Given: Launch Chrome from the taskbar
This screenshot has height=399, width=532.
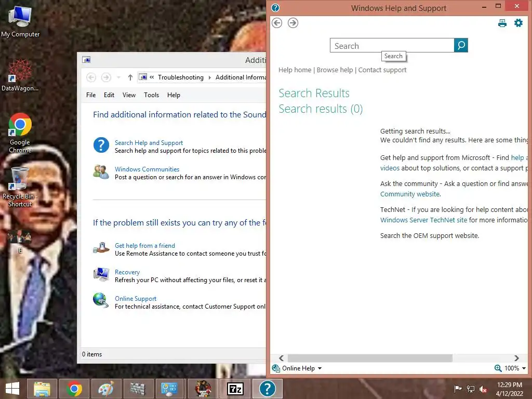Looking at the screenshot, I should pos(74,389).
